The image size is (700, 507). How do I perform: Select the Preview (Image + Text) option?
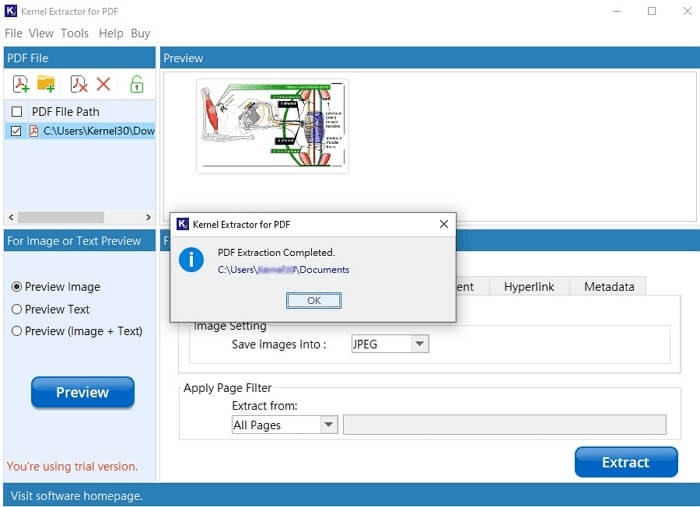[17, 331]
